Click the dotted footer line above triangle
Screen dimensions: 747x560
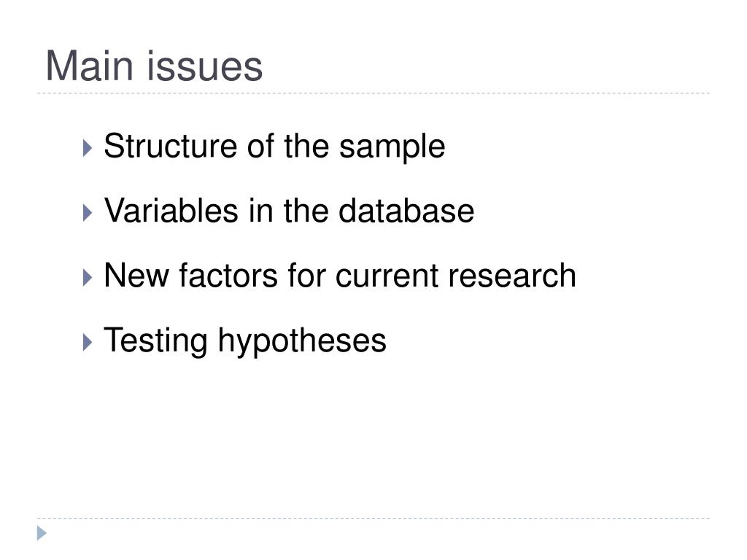[373, 518]
